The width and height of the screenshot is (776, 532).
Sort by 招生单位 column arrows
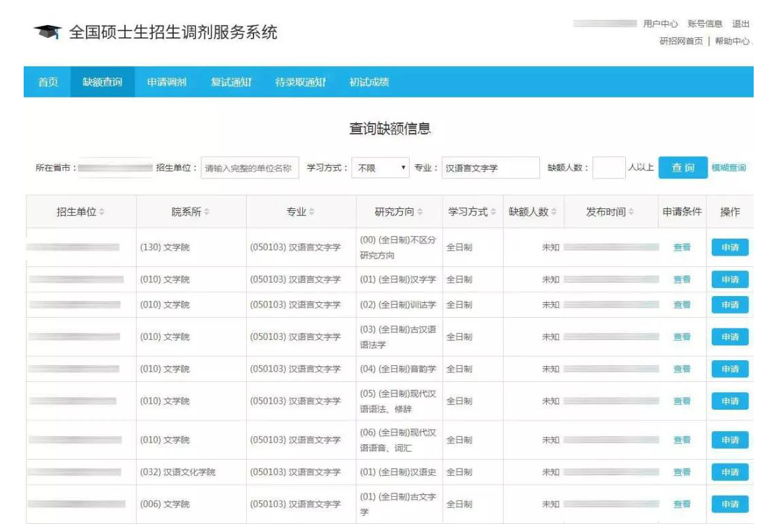[x=102, y=212]
